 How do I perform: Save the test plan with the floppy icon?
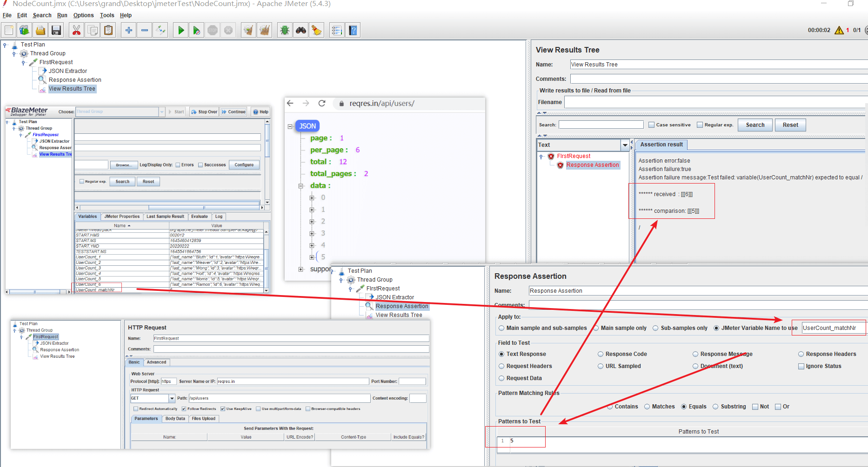click(56, 31)
